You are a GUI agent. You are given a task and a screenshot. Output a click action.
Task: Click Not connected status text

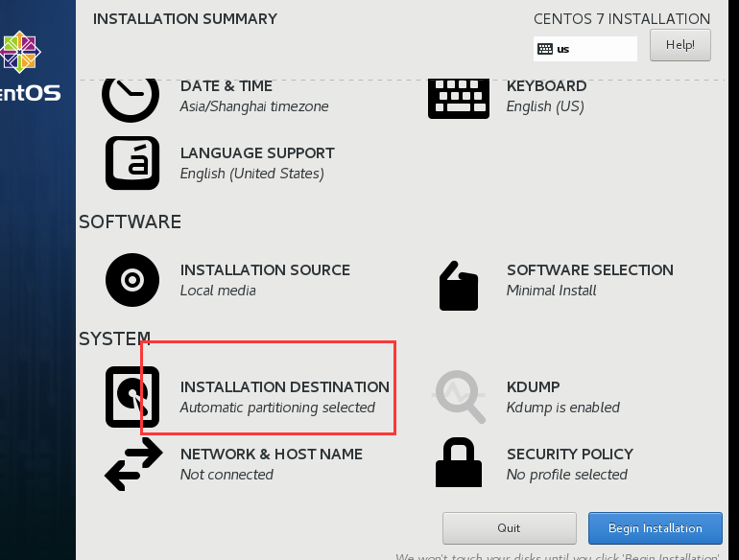[226, 475]
